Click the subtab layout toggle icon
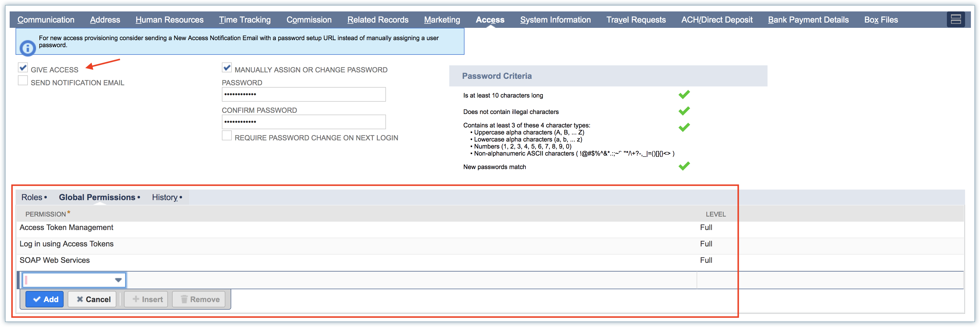 pos(956,19)
